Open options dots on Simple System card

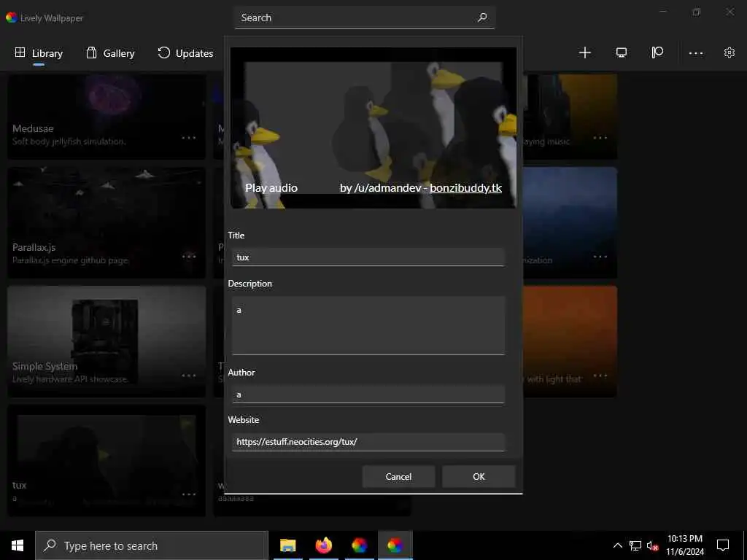click(x=189, y=376)
